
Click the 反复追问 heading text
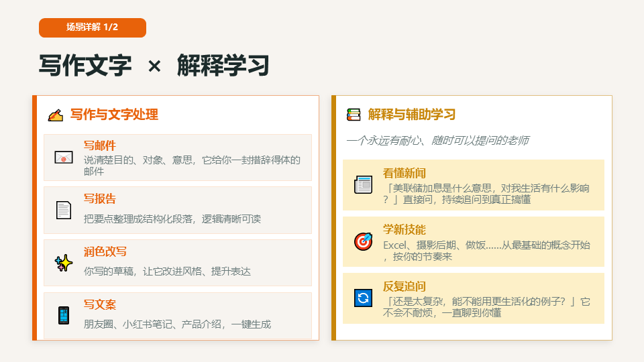(x=405, y=286)
